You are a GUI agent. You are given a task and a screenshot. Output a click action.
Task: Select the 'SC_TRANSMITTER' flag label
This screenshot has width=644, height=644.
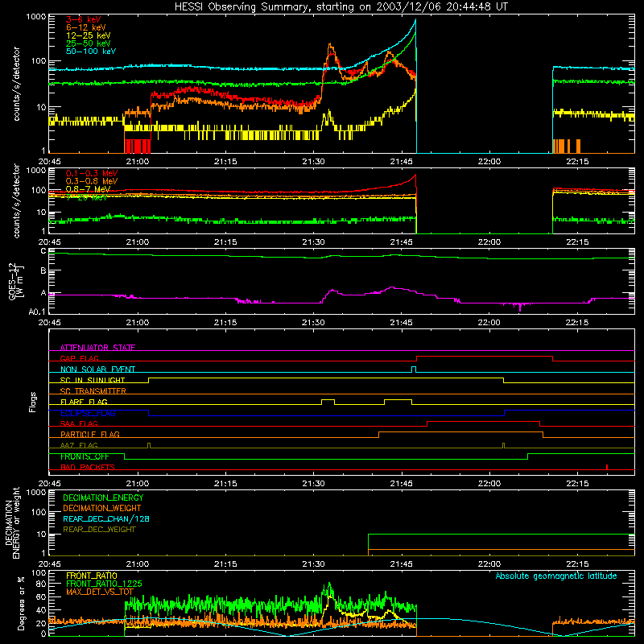pos(93,391)
